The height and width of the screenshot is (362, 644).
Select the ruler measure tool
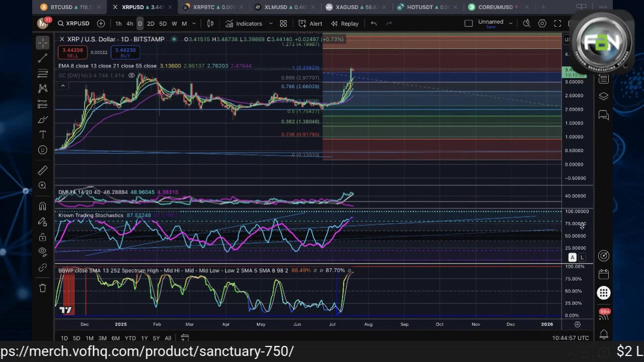tap(43, 170)
